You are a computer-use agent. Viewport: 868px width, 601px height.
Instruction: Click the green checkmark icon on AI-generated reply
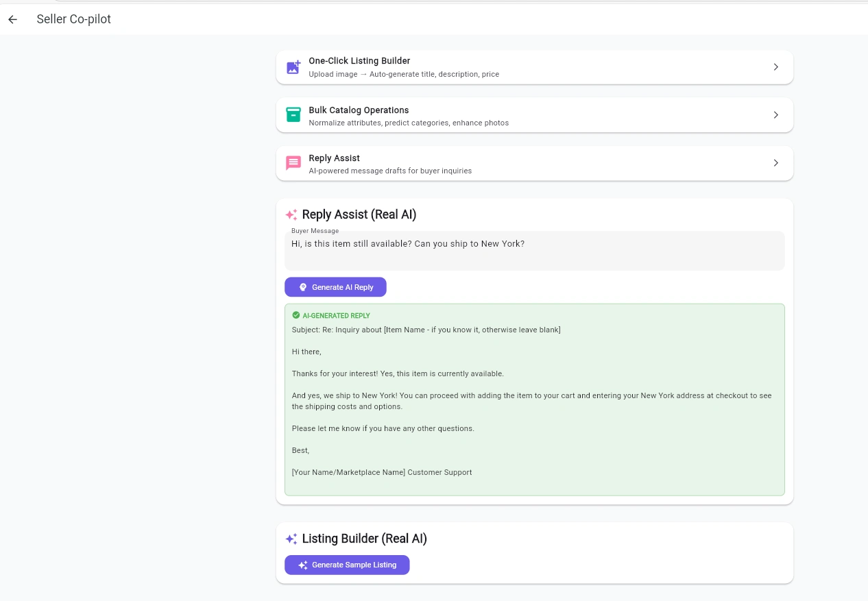[296, 315]
